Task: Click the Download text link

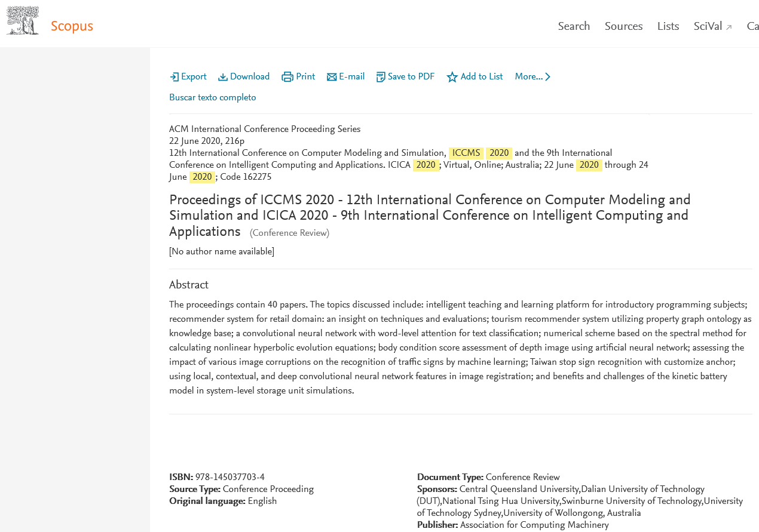Action: (250, 76)
